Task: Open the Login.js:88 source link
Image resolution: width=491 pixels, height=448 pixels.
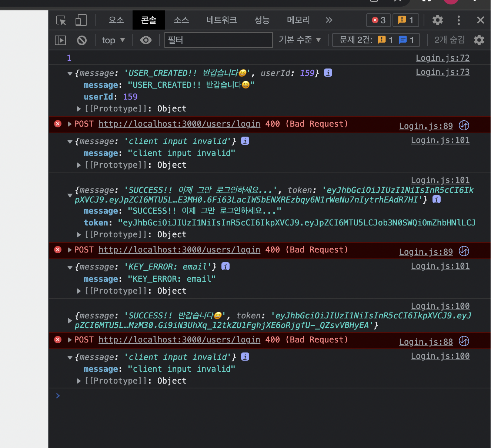Action: 426,342
